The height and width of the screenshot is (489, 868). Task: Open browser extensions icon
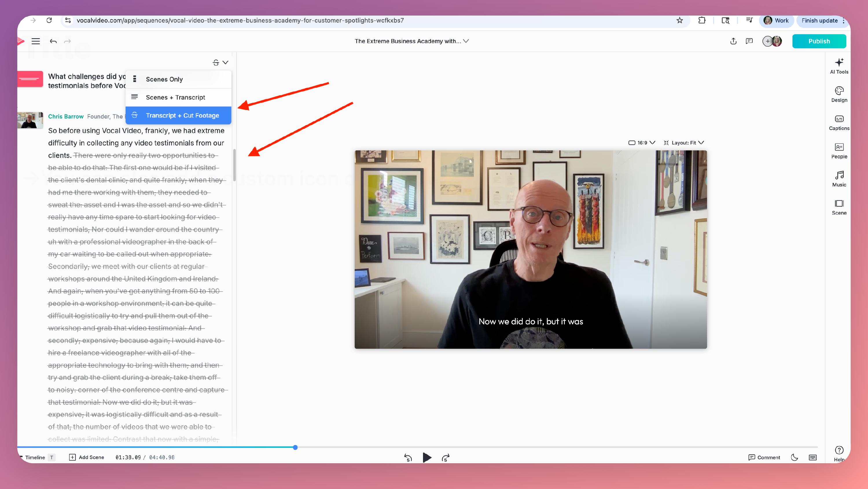(702, 20)
